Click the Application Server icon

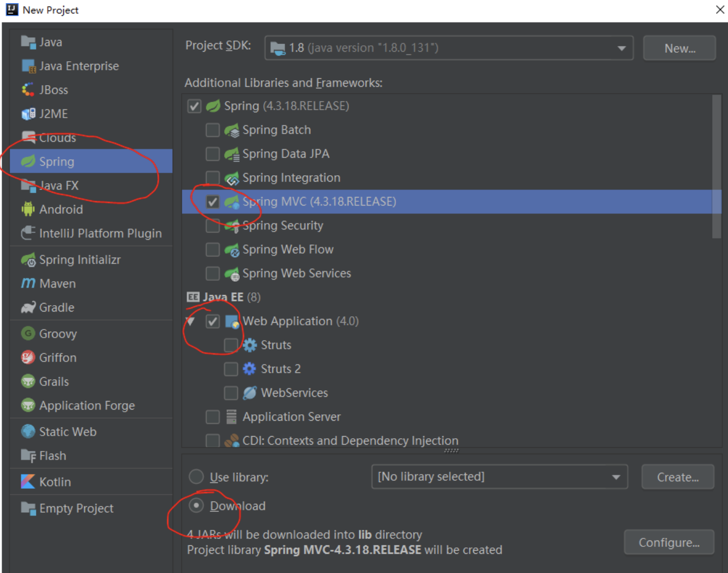(231, 417)
